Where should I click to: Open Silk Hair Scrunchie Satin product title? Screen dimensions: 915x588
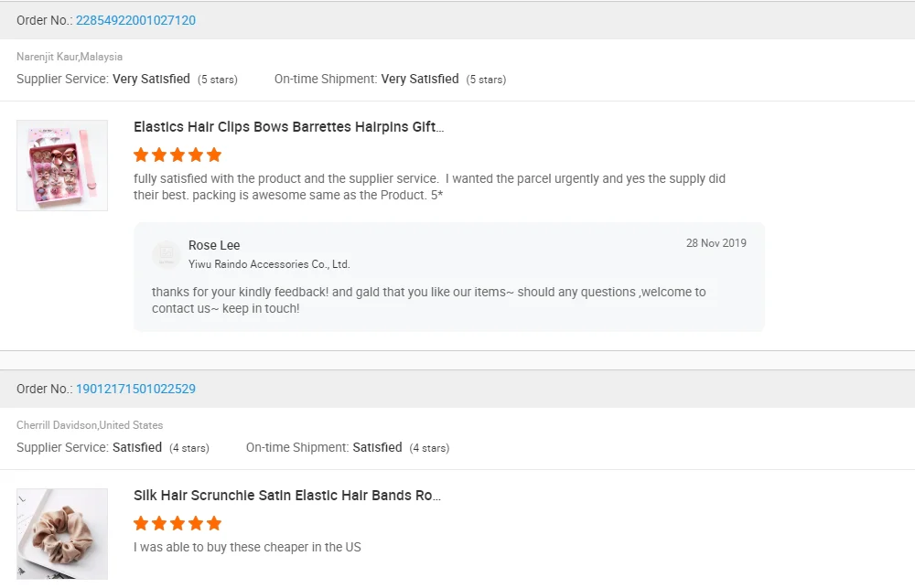pyautogui.click(x=287, y=496)
